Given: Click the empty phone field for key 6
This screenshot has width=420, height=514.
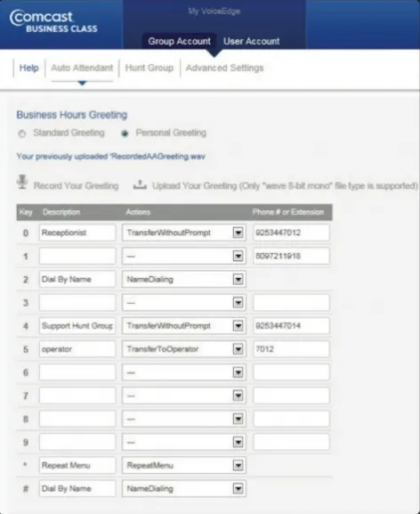Looking at the screenshot, I should tap(291, 372).
